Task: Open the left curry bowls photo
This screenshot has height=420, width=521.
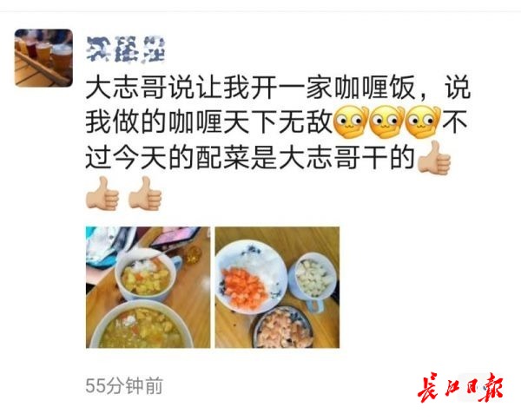Action: click(148, 287)
